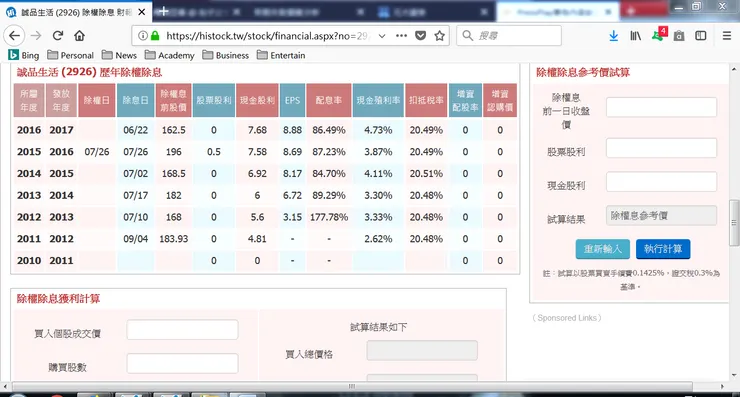This screenshot has width=740, height=397.
Task: Open a new tab with plus button
Action: [163, 11]
